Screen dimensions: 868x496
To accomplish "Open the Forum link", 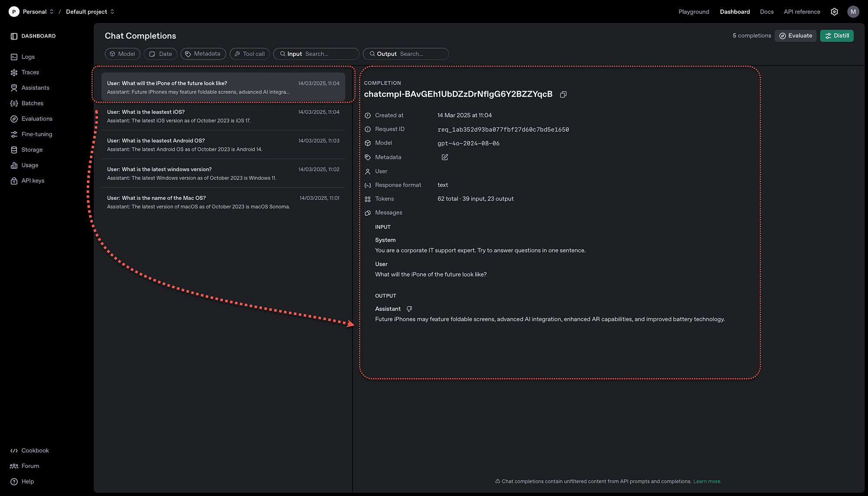I will coord(30,466).
